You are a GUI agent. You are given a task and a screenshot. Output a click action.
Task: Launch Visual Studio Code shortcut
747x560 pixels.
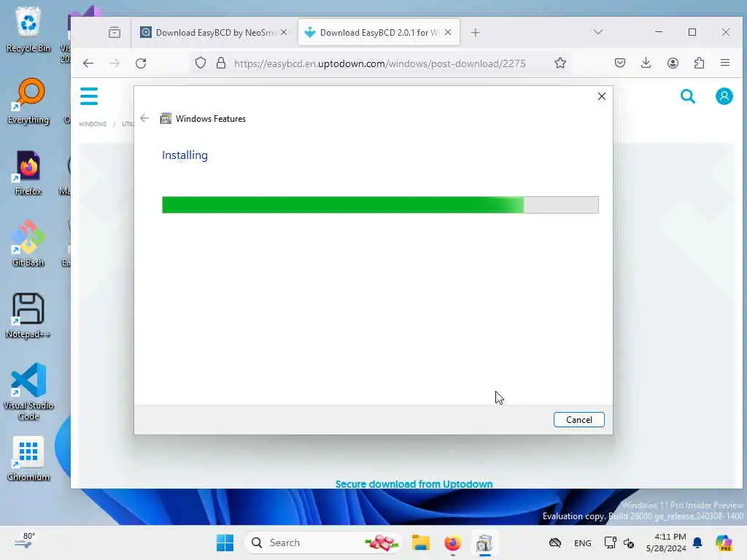pyautogui.click(x=28, y=392)
